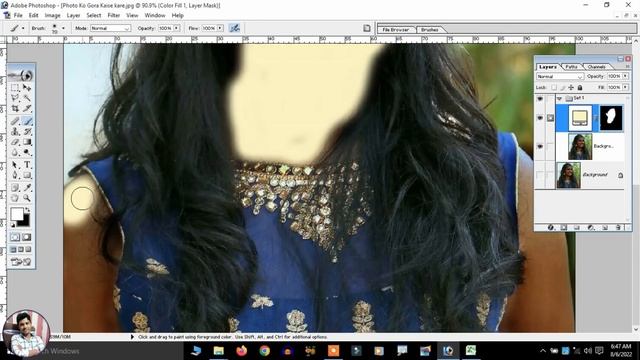This screenshot has height=360, width=640.
Task: Click the Delete layer trash icon
Action: [x=618, y=227]
